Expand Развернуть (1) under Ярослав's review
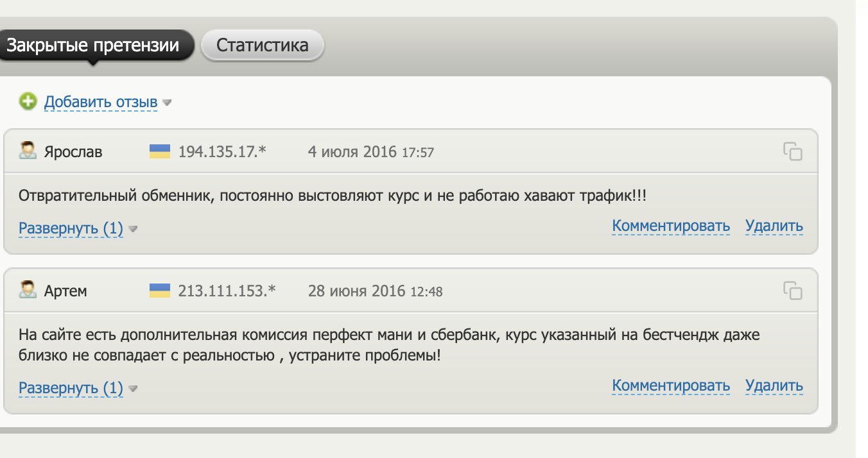 tap(71, 228)
